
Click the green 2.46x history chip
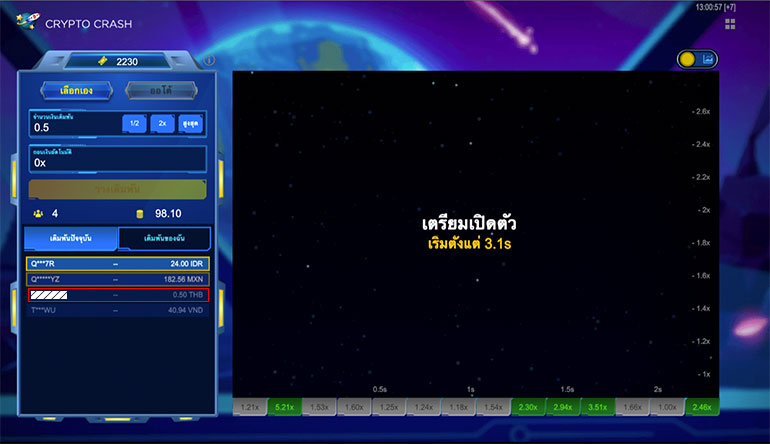pos(702,407)
